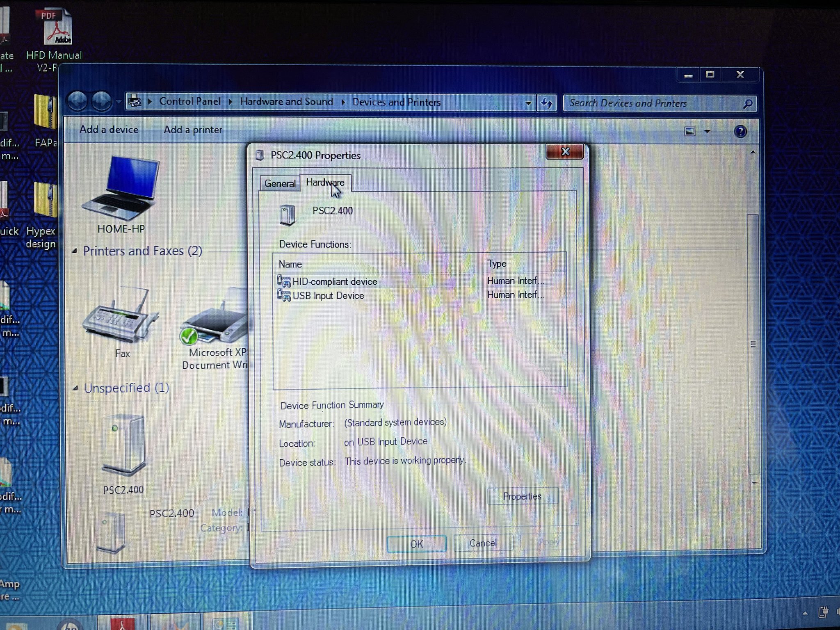
Task: Close the PSC2.400 Properties dialog
Action: click(x=565, y=152)
